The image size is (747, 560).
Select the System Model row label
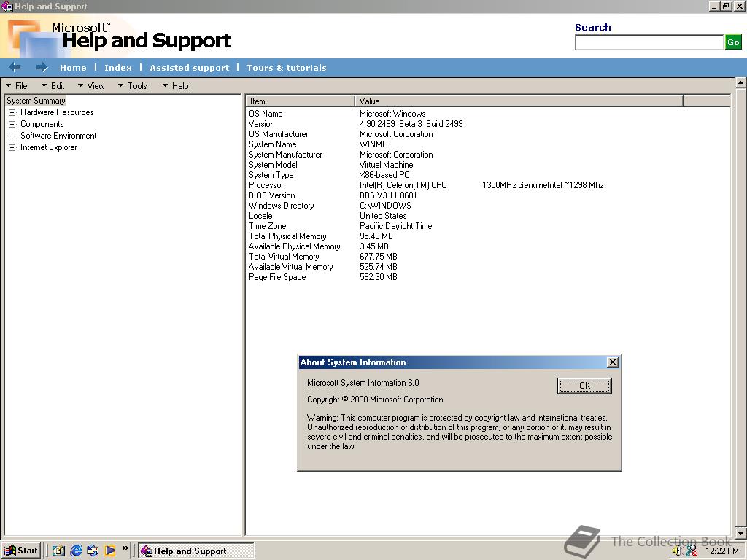(x=273, y=165)
